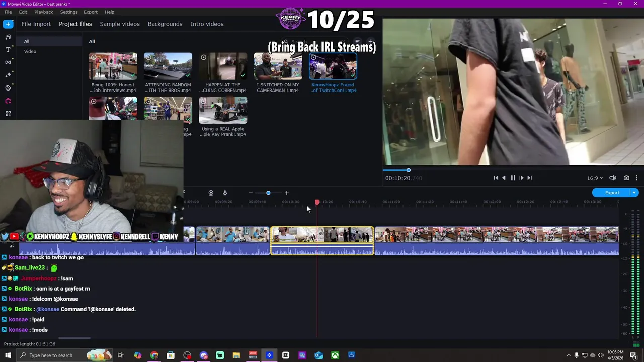Image resolution: width=644 pixels, height=362 pixels.
Task: Select the HAPPEN AT THE...CORBEN.mp4 thumbnail
Action: [x=223, y=66]
